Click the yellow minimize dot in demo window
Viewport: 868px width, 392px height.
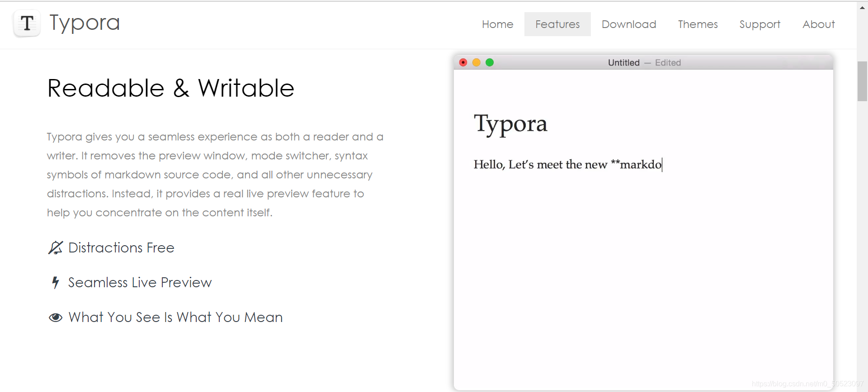click(476, 62)
